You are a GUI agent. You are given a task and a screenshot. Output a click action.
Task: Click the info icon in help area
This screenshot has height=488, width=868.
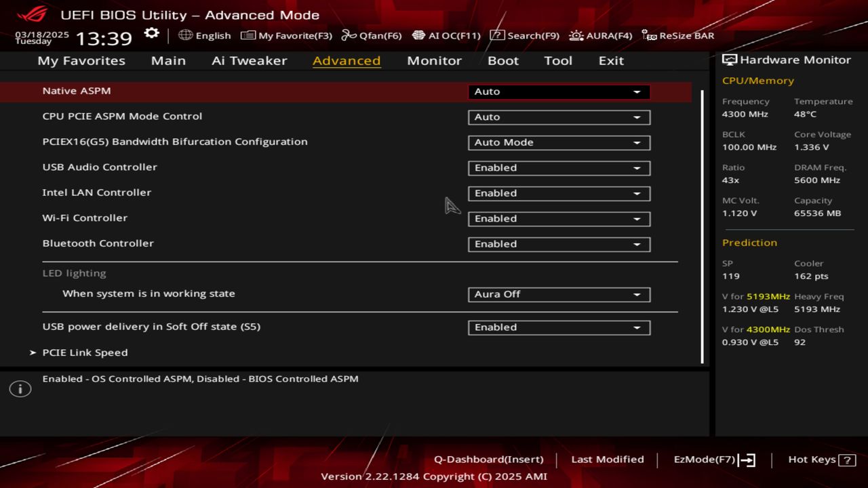pos(20,389)
